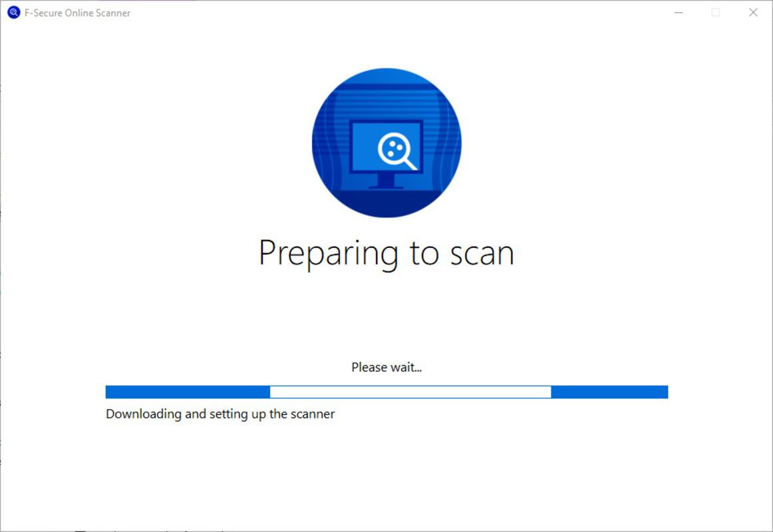Click the 'Preparing to scan' heading
This screenshot has width=773, height=532.
coord(386,253)
